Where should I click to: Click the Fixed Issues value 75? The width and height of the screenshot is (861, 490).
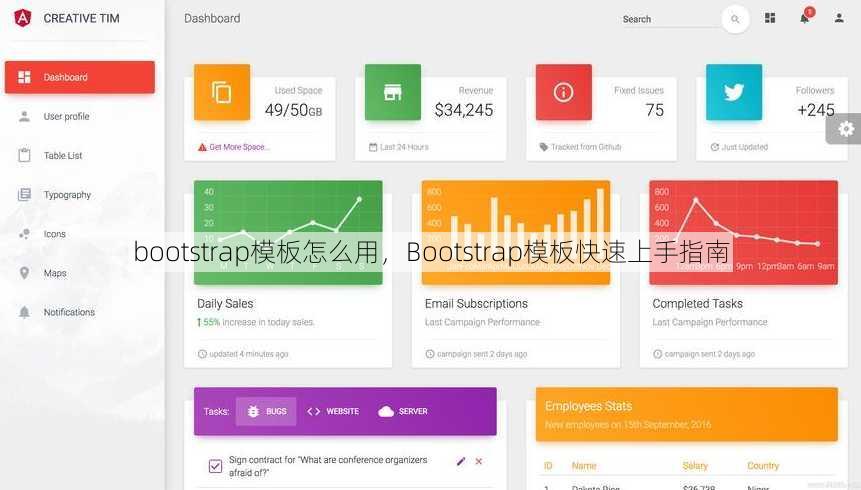click(655, 110)
